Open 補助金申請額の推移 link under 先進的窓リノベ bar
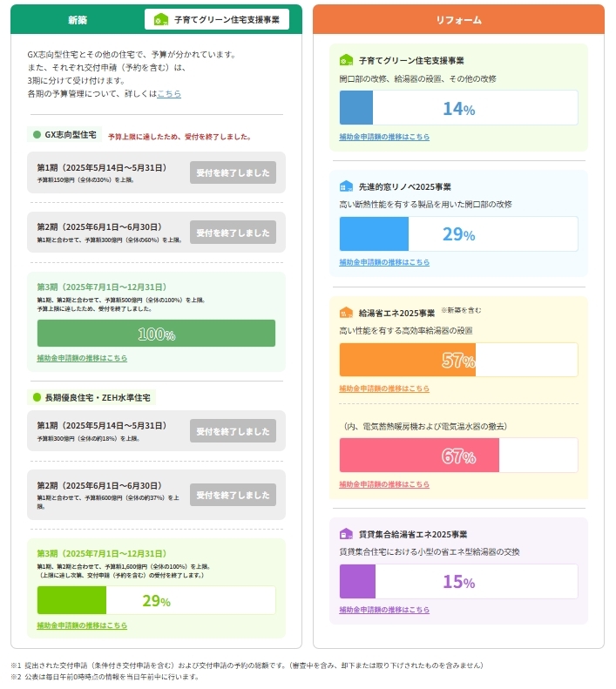The height and width of the screenshot is (689, 616). click(x=384, y=262)
